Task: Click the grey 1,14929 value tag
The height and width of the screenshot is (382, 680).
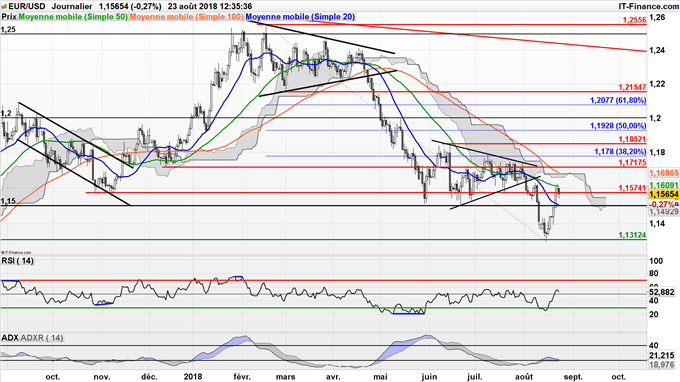Action: tap(664, 212)
